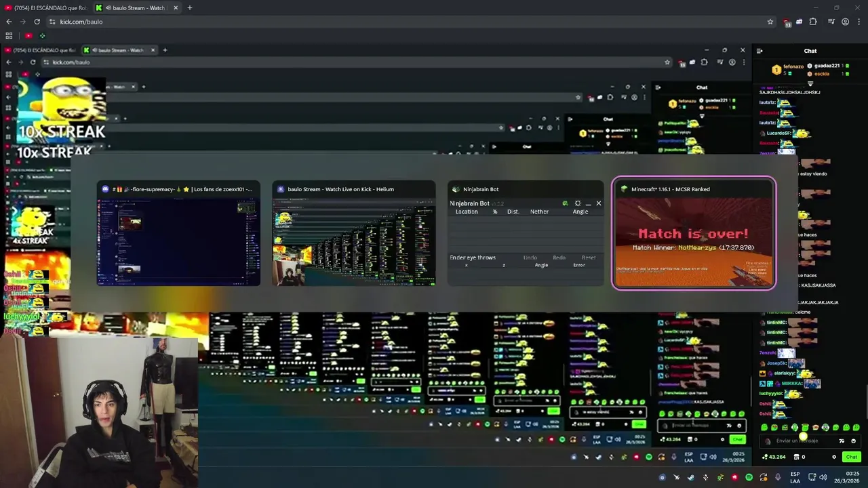Open JosepSk's username in chat
This screenshot has height=488, width=868.
click(777, 363)
